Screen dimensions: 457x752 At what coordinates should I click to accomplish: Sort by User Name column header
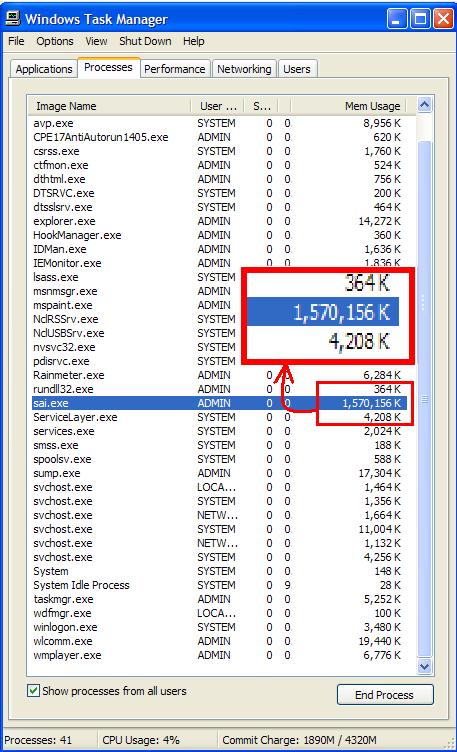click(218, 106)
